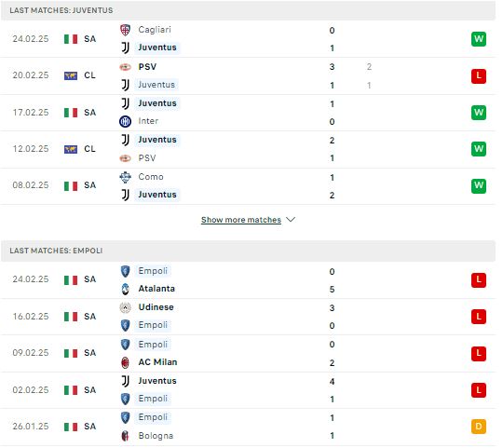This screenshot has width=503, height=448.
Task: Click the Inter club crest icon
Action: pos(126,121)
